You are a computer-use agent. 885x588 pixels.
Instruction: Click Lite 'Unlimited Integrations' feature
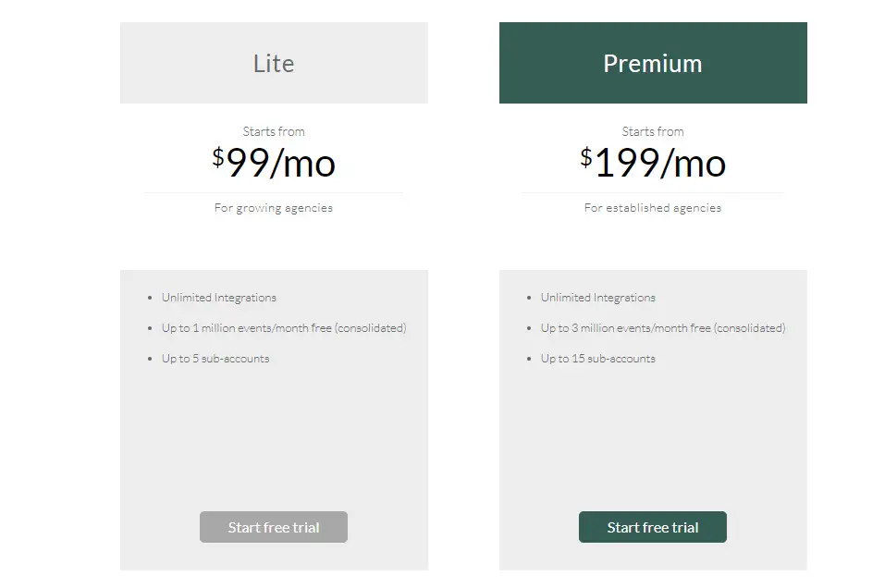[219, 298]
